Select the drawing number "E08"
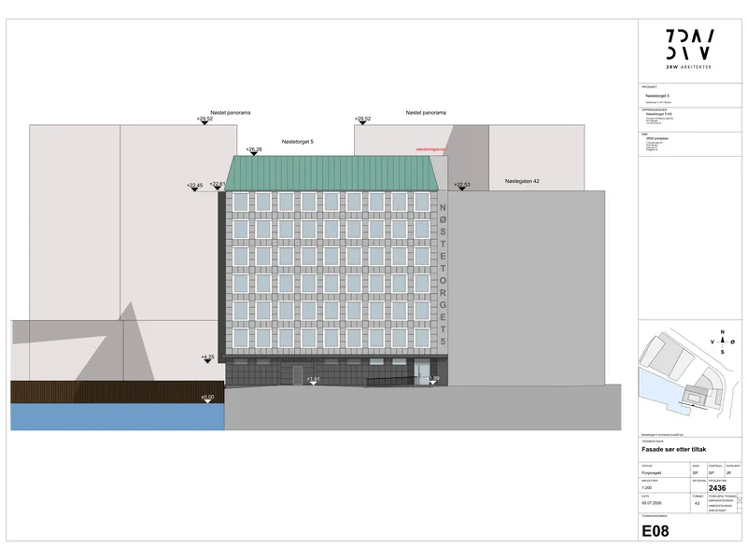 point(655,531)
